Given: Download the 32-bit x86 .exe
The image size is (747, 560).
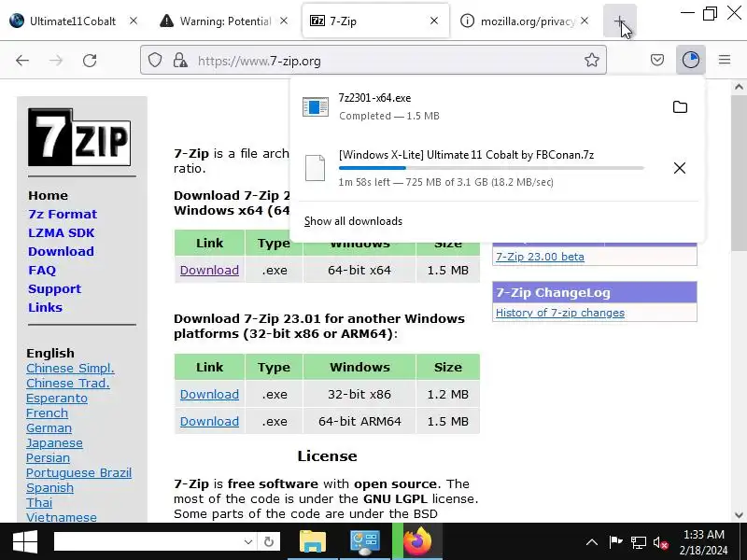Looking at the screenshot, I should point(209,394).
